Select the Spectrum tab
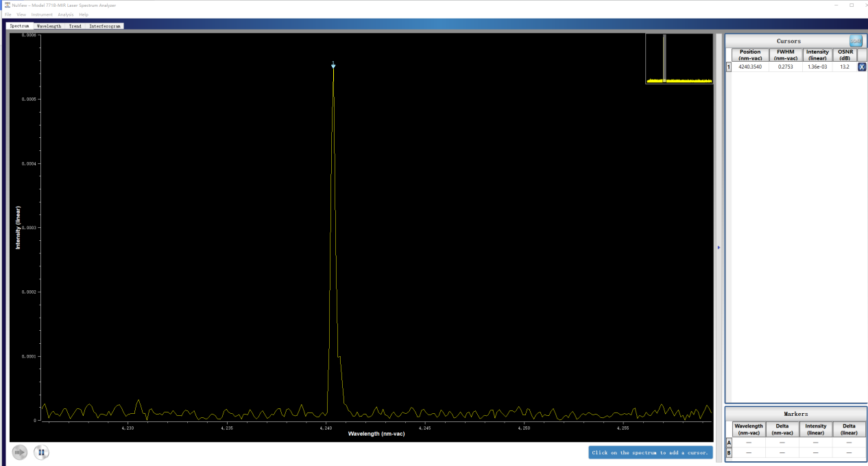Viewport: 868px width, 466px height. [19, 26]
